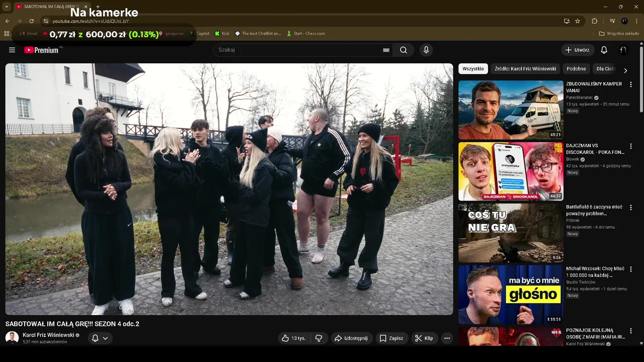This screenshot has width=644, height=362.
Task: Open media controls icon in Chrome toolbar
Action: 612,21
